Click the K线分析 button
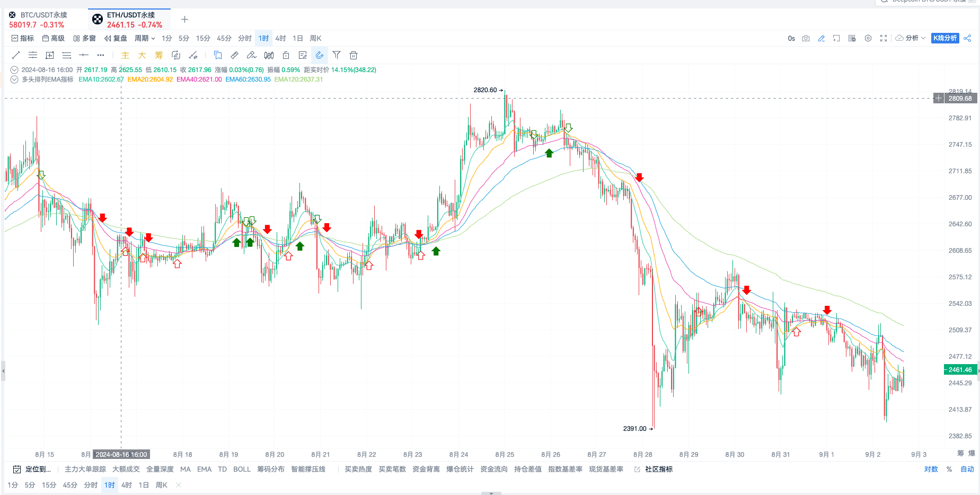 coord(945,38)
